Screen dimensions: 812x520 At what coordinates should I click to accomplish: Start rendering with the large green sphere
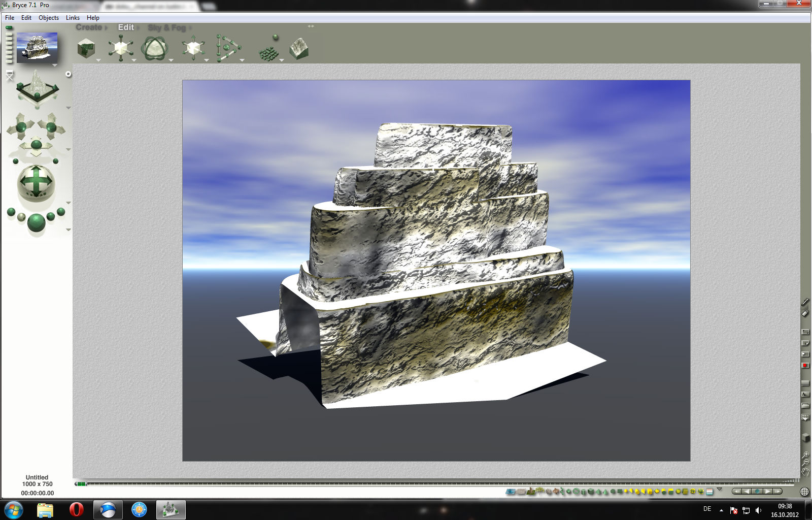[36, 223]
